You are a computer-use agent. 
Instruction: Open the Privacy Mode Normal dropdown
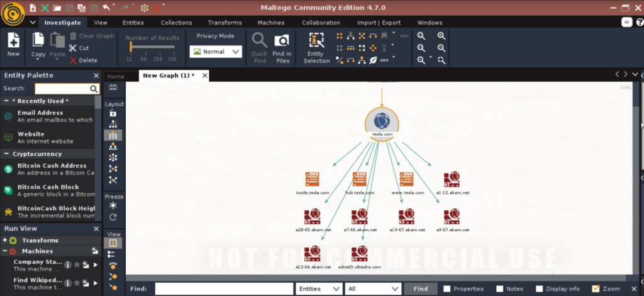[216, 52]
